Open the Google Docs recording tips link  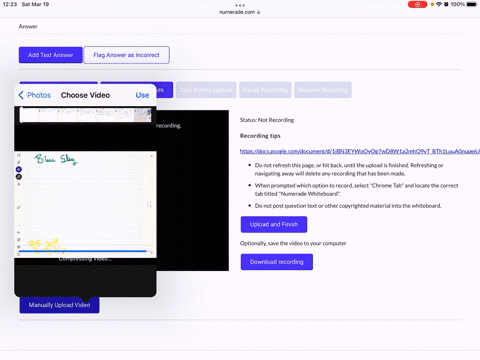coord(360,151)
